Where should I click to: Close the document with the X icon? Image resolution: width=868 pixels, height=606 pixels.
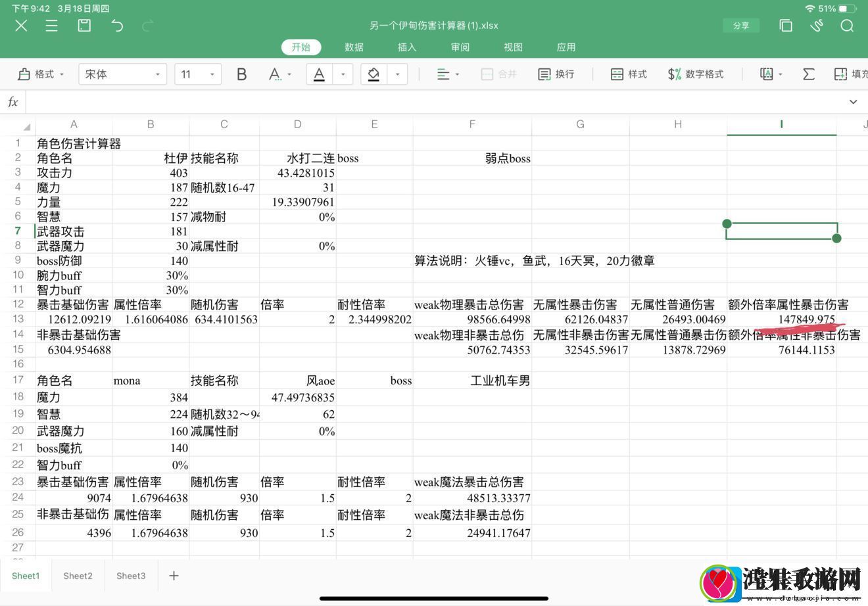21,26
